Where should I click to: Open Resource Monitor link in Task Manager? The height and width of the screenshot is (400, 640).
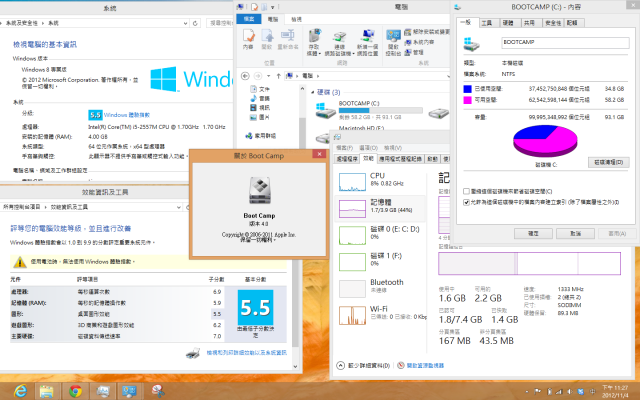tap(425, 365)
